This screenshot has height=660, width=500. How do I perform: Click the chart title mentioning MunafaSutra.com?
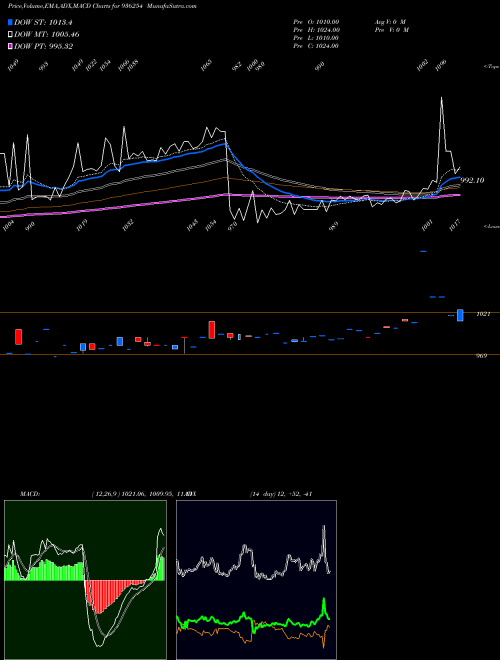(102, 6)
